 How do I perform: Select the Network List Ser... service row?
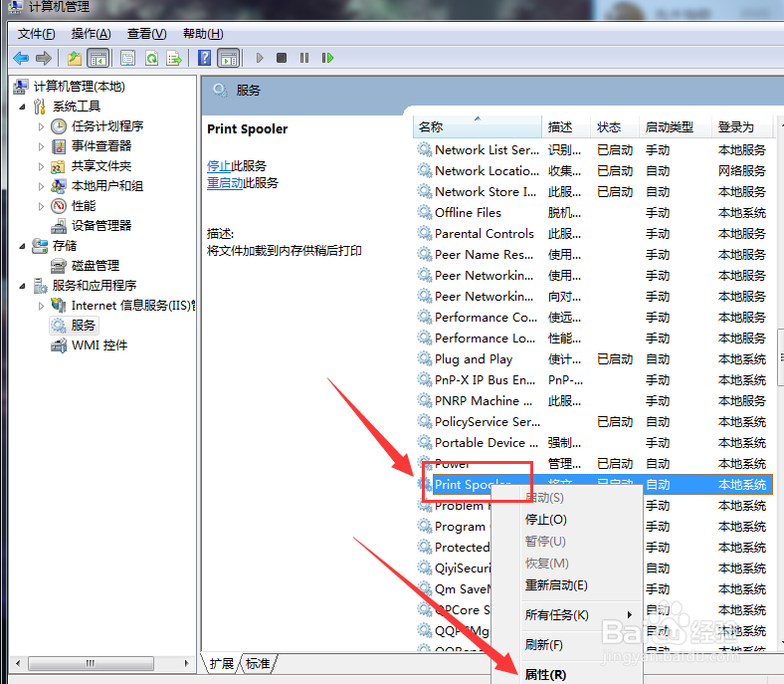tap(593, 150)
